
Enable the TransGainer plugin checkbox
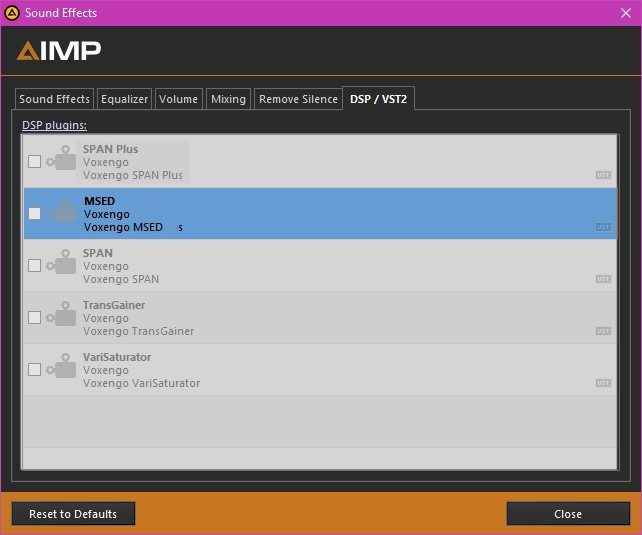pos(34,317)
